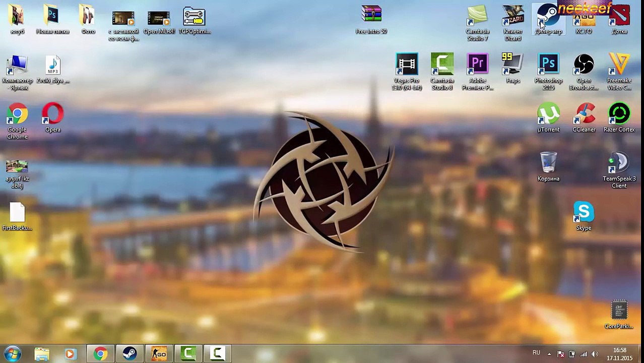Screen dimensions: 644x363
Task: Select the Opera browser desktop icon
Action: (52, 118)
